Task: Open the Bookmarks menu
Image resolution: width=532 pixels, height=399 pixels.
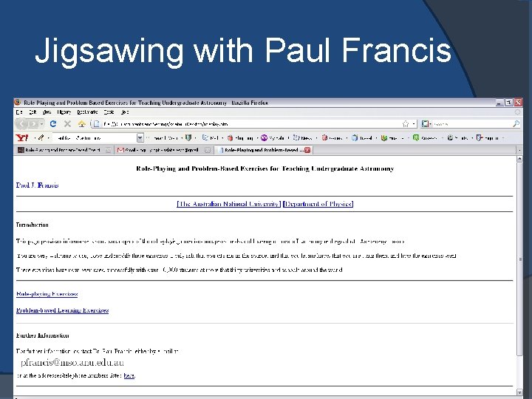Action: pyautogui.click(x=87, y=112)
